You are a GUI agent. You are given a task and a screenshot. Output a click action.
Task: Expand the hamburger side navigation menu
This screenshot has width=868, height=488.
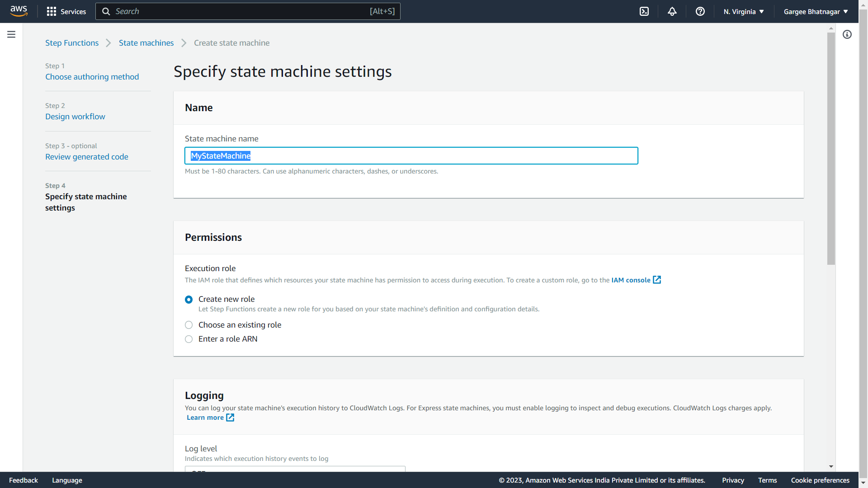pos(11,34)
